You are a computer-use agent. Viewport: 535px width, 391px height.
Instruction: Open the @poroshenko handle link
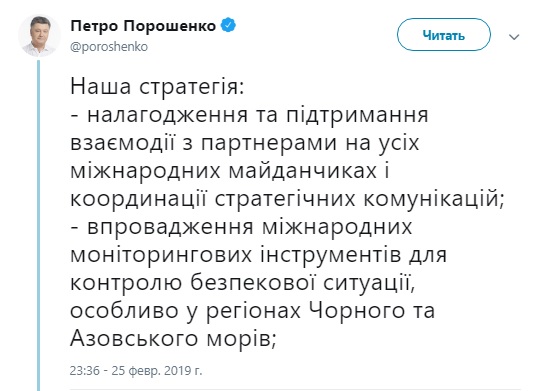109,47
